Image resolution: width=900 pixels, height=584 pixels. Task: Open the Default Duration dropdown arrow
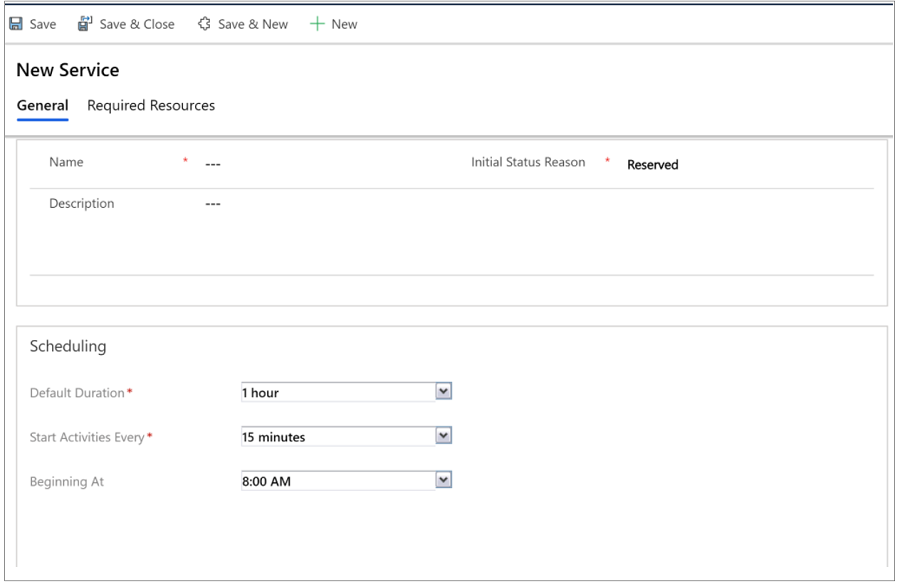pos(443,392)
